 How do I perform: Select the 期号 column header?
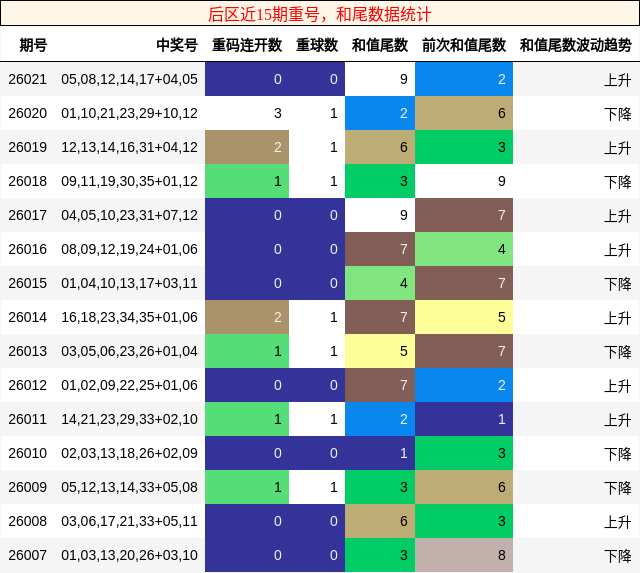tap(33, 45)
